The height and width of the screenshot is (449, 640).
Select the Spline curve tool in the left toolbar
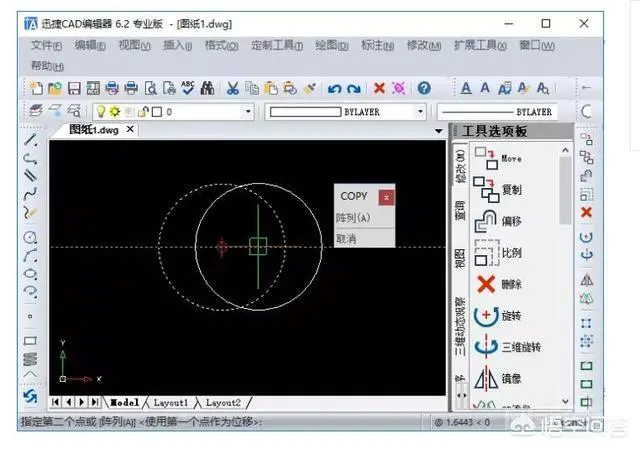(x=30, y=194)
